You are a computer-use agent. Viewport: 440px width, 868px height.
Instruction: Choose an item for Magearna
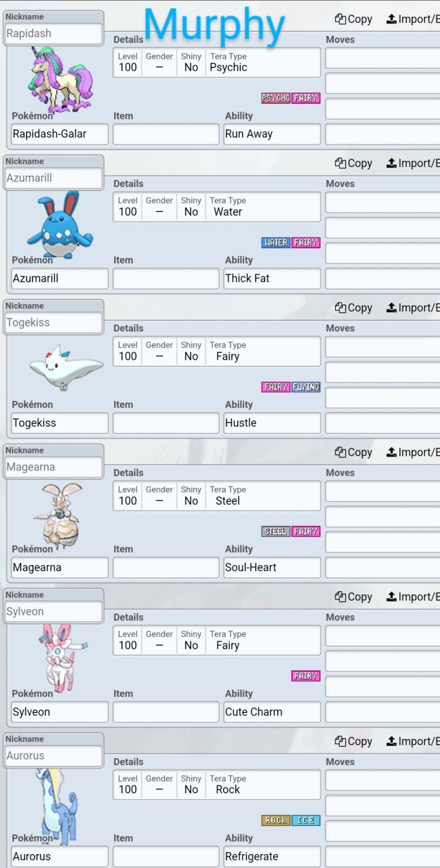point(166,568)
